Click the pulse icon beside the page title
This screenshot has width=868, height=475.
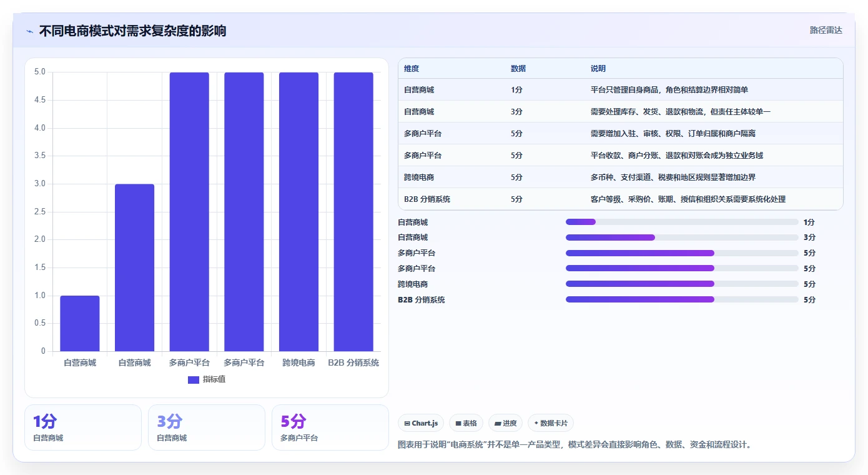coord(30,31)
